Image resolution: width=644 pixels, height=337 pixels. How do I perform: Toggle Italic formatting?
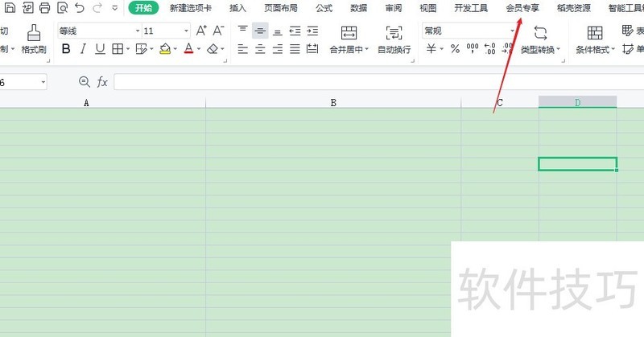(x=83, y=49)
